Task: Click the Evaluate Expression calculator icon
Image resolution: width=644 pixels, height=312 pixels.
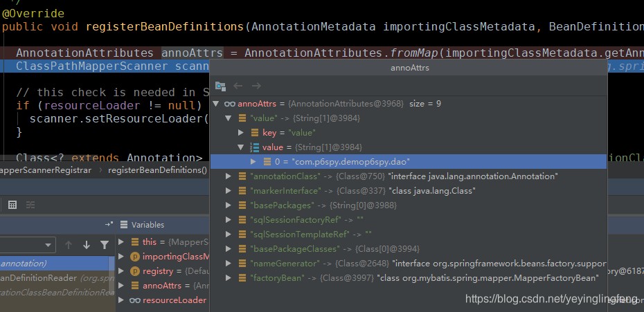Action: click(12, 205)
